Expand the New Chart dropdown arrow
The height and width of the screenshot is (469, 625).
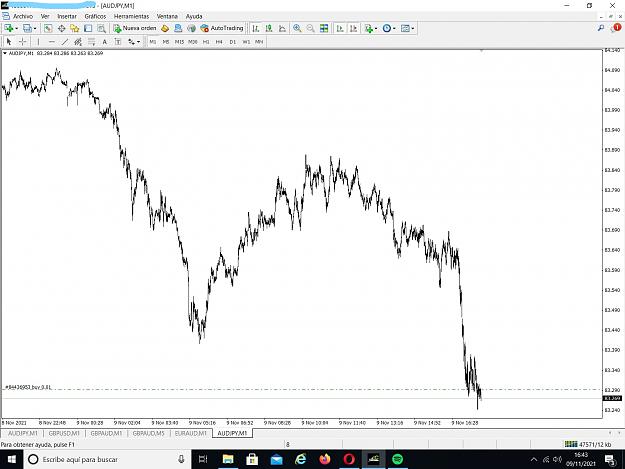[16, 28]
